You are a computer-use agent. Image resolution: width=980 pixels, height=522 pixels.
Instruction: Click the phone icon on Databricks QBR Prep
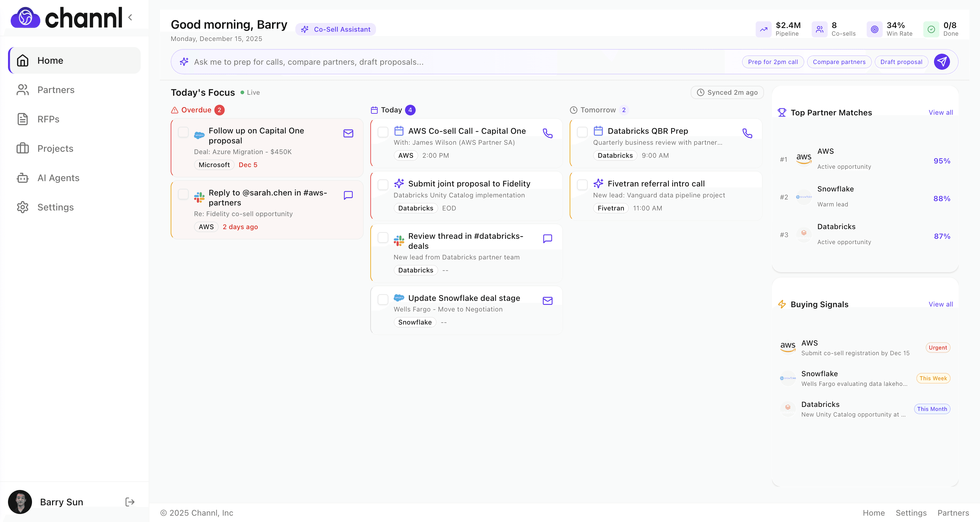pyautogui.click(x=747, y=133)
